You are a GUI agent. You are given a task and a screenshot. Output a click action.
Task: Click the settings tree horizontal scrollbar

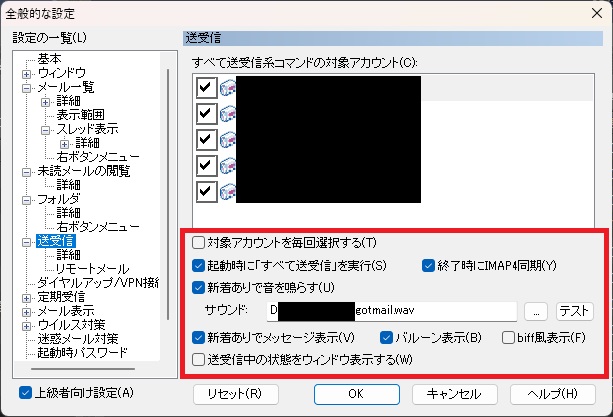coord(83,369)
